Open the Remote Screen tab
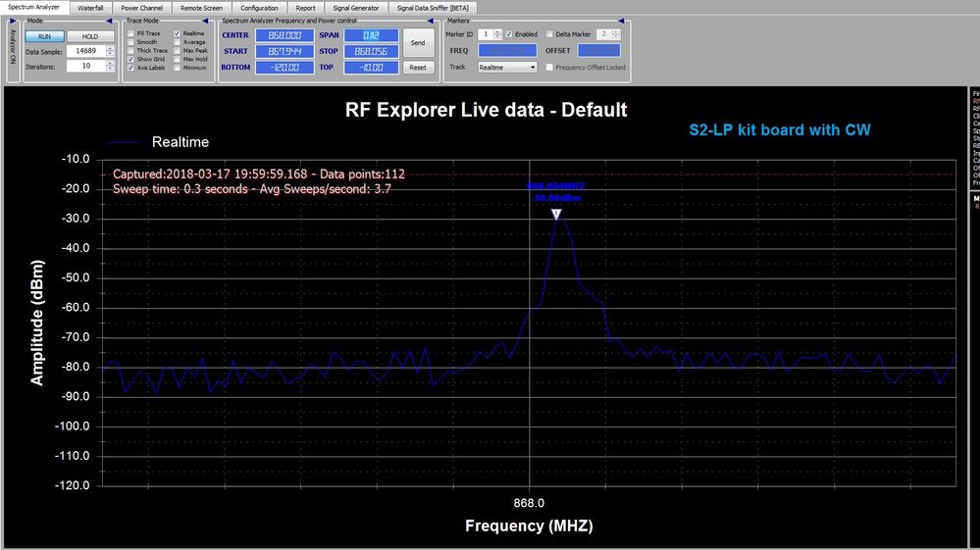Viewport: 980px width, 550px height. (201, 8)
